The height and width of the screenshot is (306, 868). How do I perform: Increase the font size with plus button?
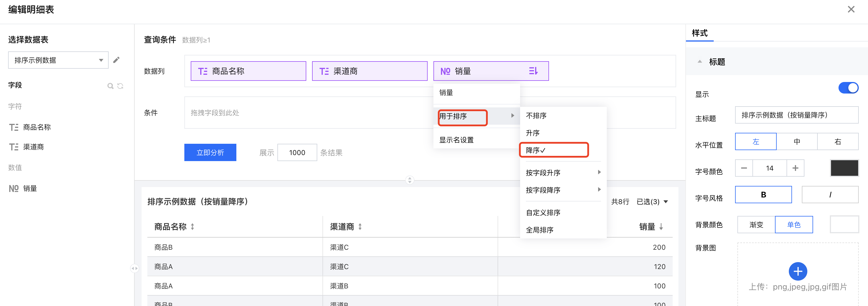tap(795, 168)
